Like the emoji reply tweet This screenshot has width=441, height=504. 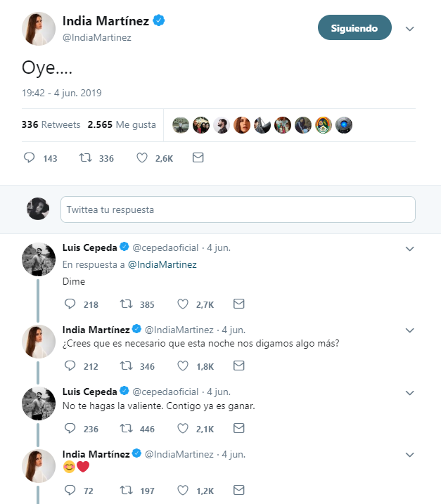click(183, 490)
